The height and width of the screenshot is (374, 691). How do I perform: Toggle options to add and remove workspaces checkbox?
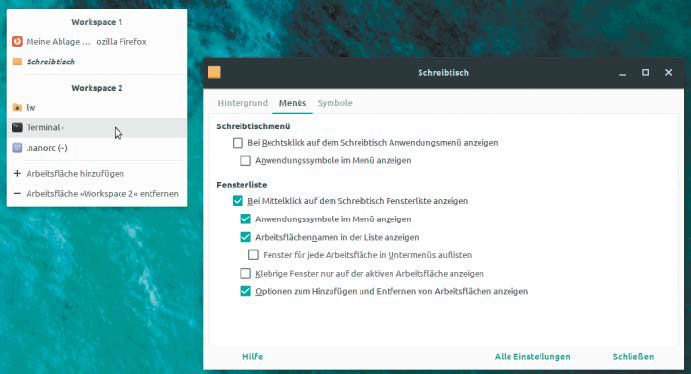tap(245, 291)
